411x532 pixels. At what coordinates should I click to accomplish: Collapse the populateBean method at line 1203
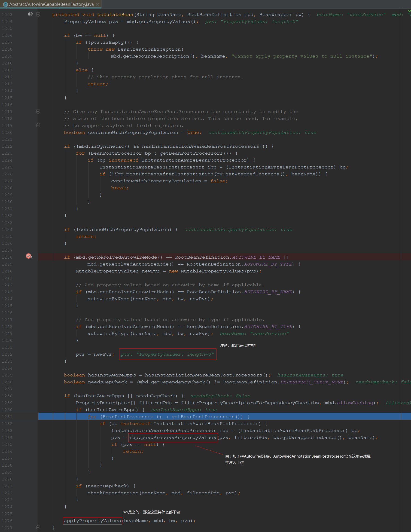pos(38,14)
